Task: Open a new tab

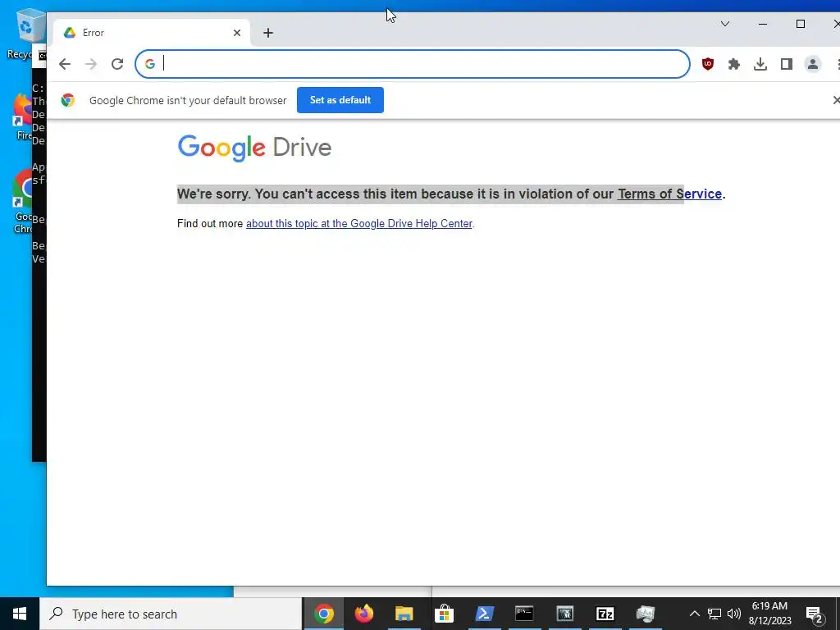Action: click(x=268, y=33)
